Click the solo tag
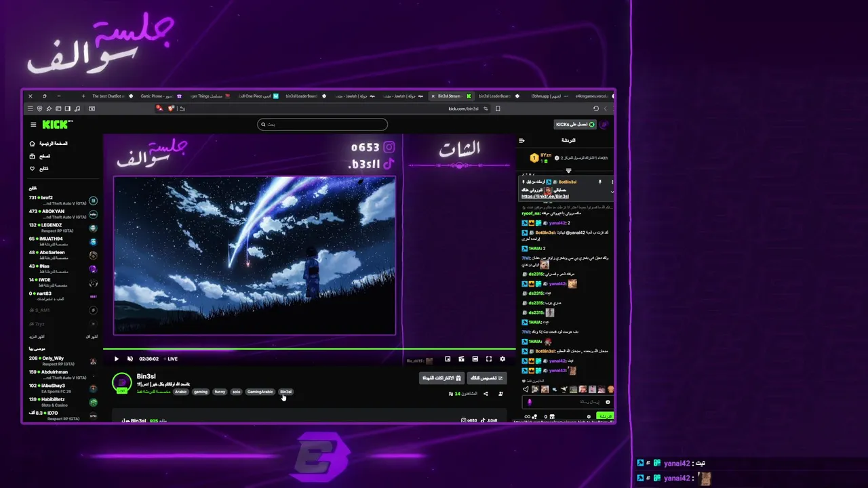 click(x=236, y=392)
